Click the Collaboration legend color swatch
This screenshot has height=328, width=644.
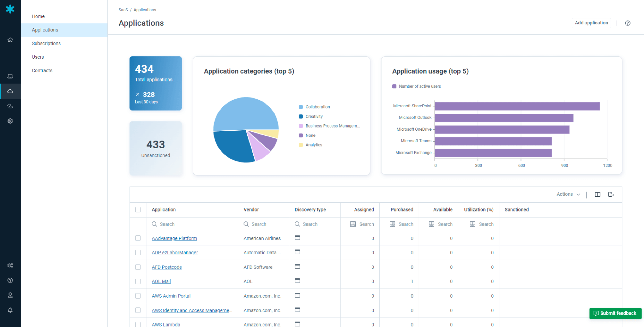tap(301, 107)
